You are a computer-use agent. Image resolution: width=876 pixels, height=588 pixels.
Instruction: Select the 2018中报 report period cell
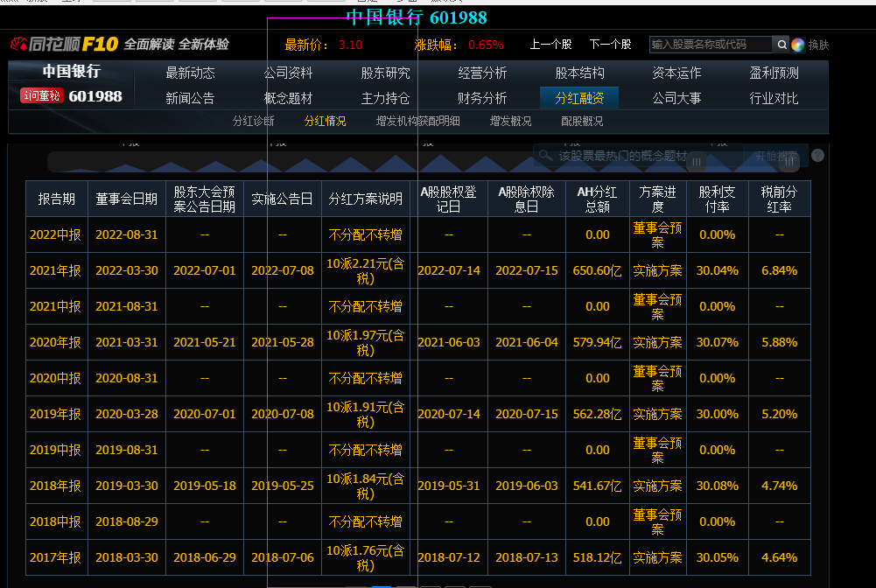[x=56, y=521]
